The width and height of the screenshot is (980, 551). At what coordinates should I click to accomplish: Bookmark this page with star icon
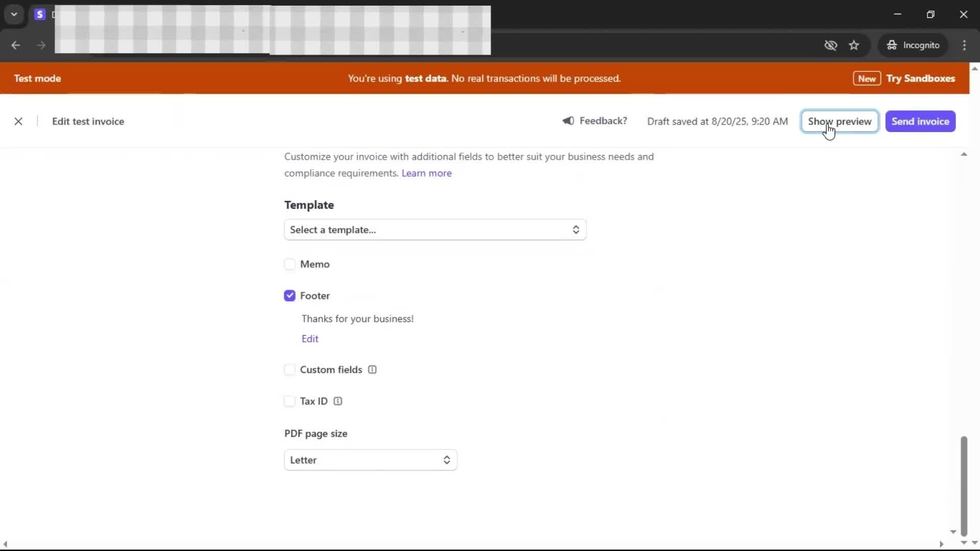pyautogui.click(x=854, y=45)
